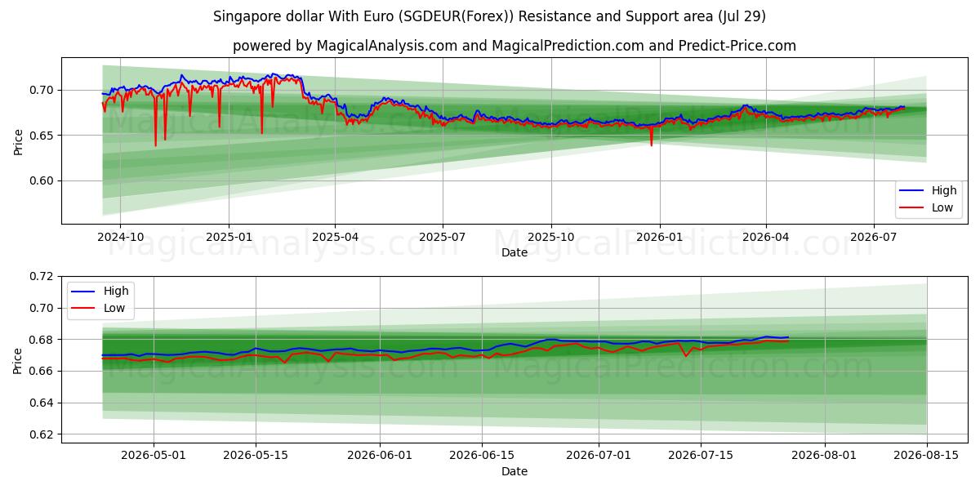Click the '2026-07' tick label
This screenshot has height=490, width=980.
pyautogui.click(x=874, y=237)
